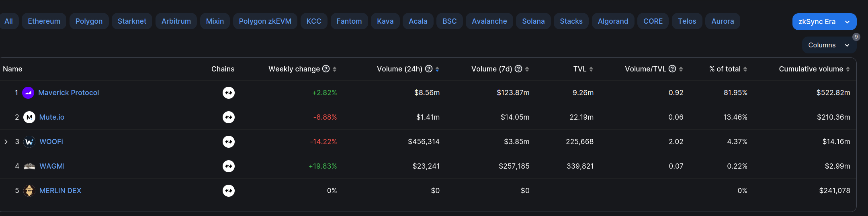Select the BSC chain tab
The height and width of the screenshot is (216, 868).
pos(450,21)
